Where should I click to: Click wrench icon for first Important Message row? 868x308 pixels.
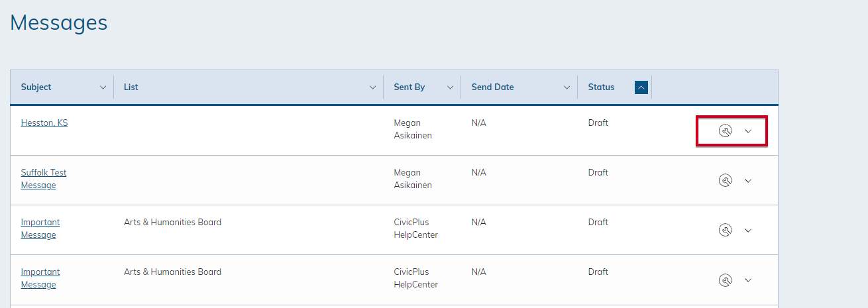[x=726, y=231]
